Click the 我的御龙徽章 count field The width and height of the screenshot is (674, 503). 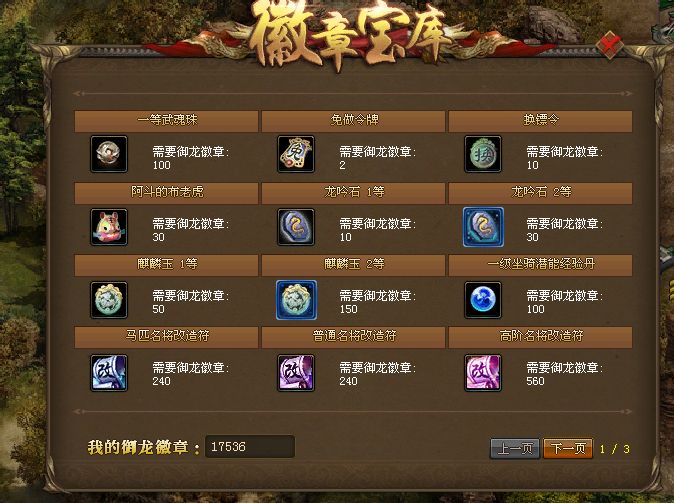[250, 446]
